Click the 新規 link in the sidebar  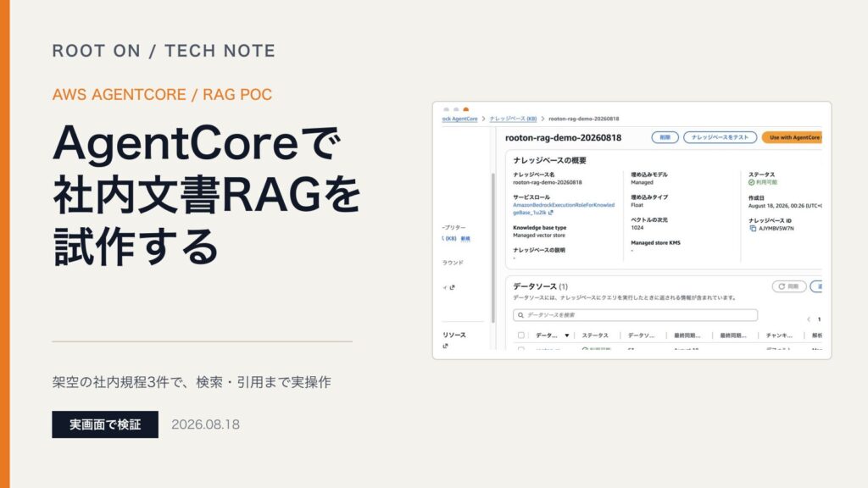465,238
